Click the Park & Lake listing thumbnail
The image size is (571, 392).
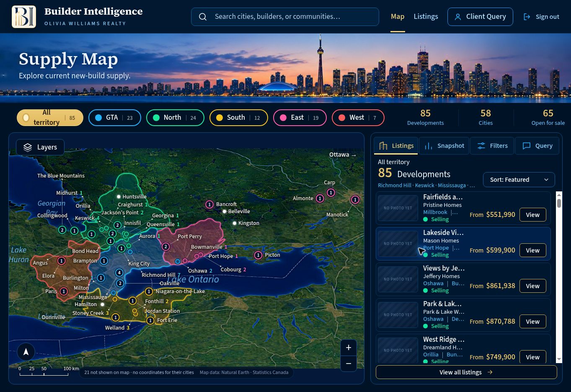[x=398, y=315]
